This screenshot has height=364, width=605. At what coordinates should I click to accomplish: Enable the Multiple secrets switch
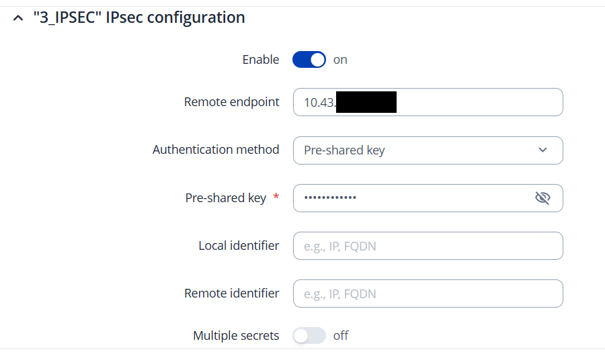coord(309,335)
